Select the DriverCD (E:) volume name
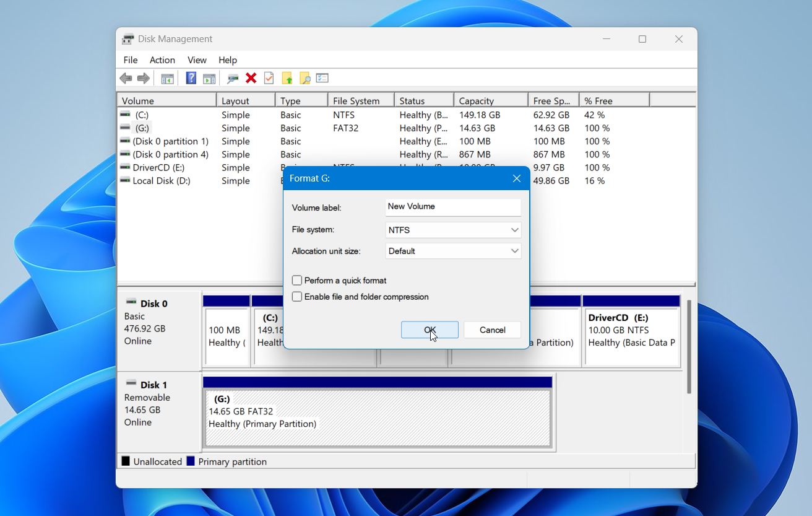The image size is (812, 516). pos(158,167)
